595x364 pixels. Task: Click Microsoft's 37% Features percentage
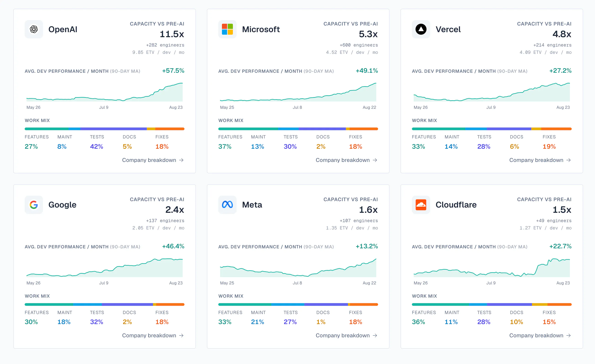tap(225, 146)
